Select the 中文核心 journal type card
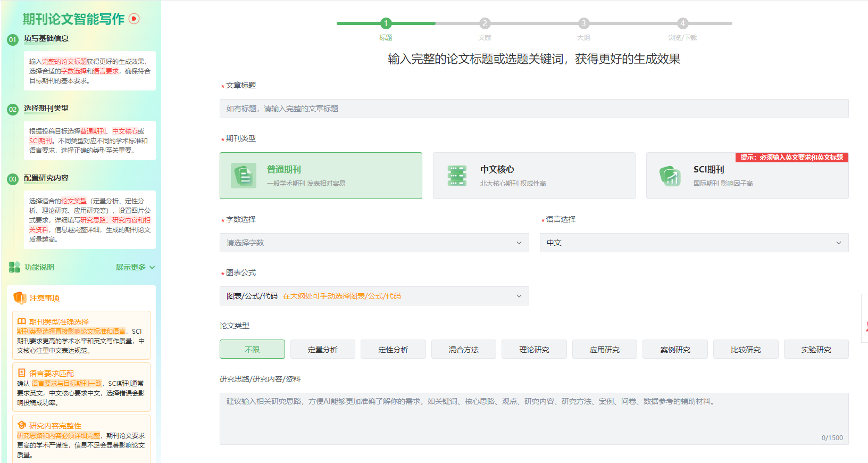Screen dimensions: 868x463 coord(534,176)
